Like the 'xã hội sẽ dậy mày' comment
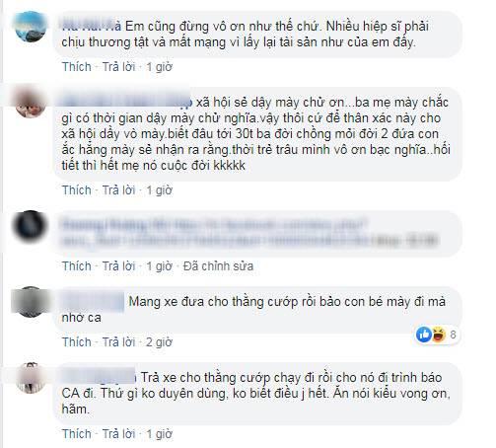The width and height of the screenshot is (496, 448). [x=77, y=190]
